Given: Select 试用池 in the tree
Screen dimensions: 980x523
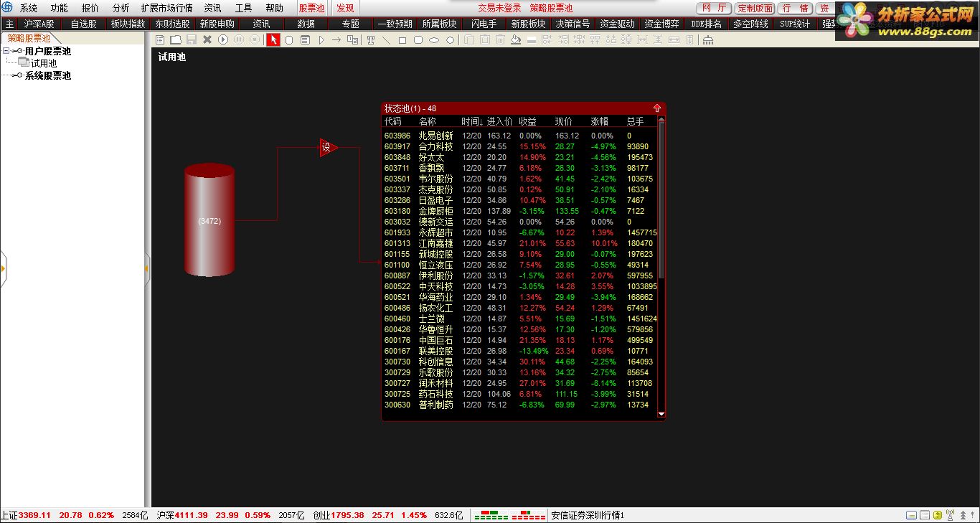Looking at the screenshot, I should click(x=44, y=63).
